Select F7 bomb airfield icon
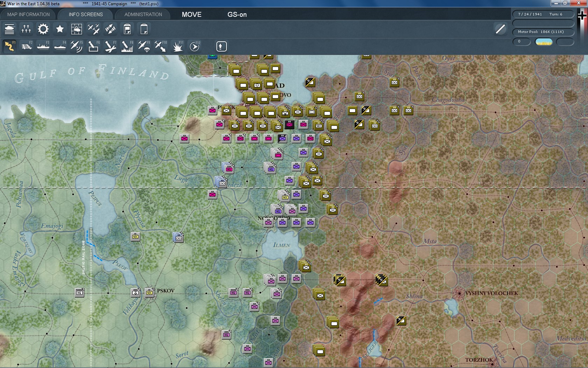The image size is (588, 368). pos(110,46)
